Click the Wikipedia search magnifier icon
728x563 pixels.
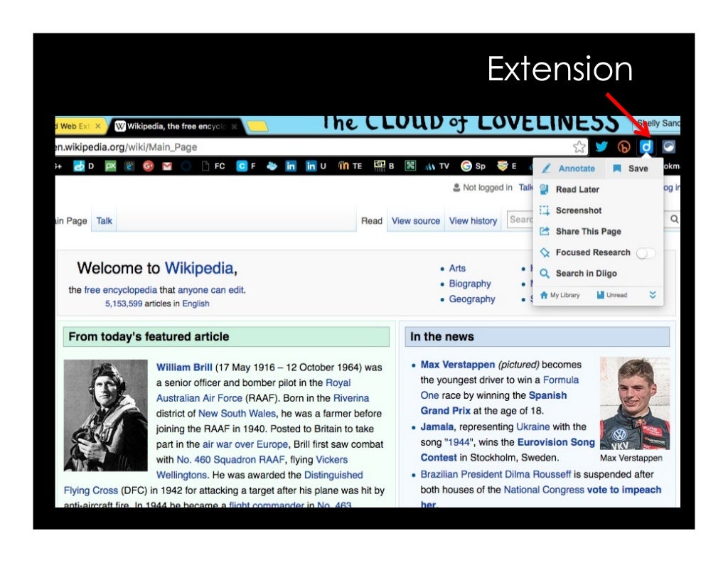[675, 220]
